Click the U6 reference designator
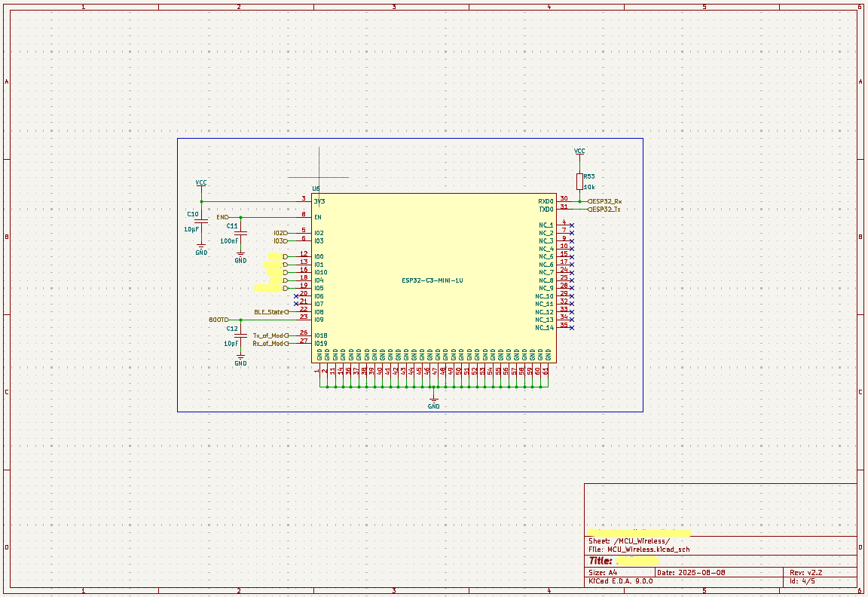The image size is (868, 597). point(316,189)
